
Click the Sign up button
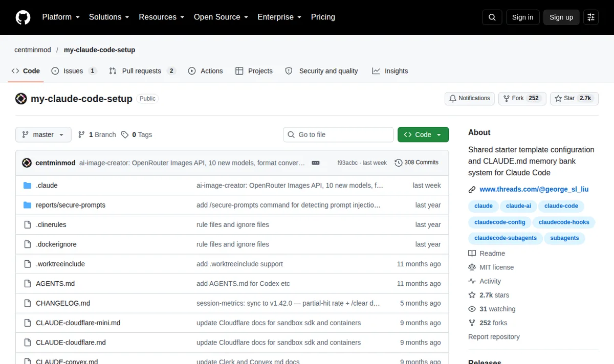(561, 17)
